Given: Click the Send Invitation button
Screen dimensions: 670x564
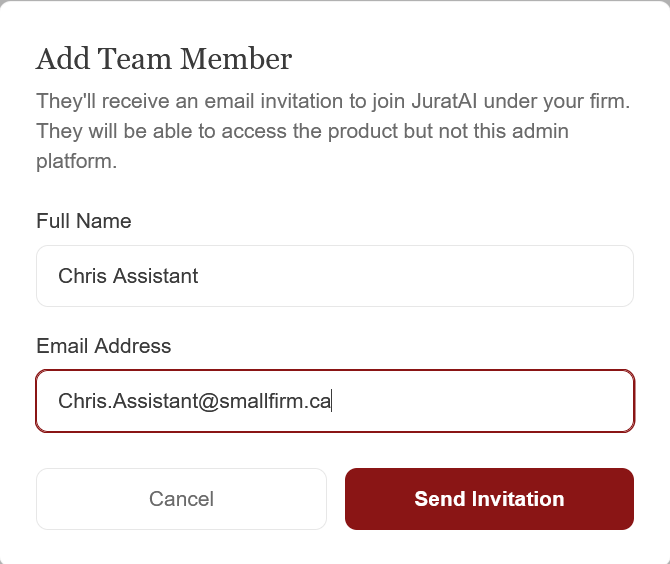Looking at the screenshot, I should pyautogui.click(x=489, y=499).
